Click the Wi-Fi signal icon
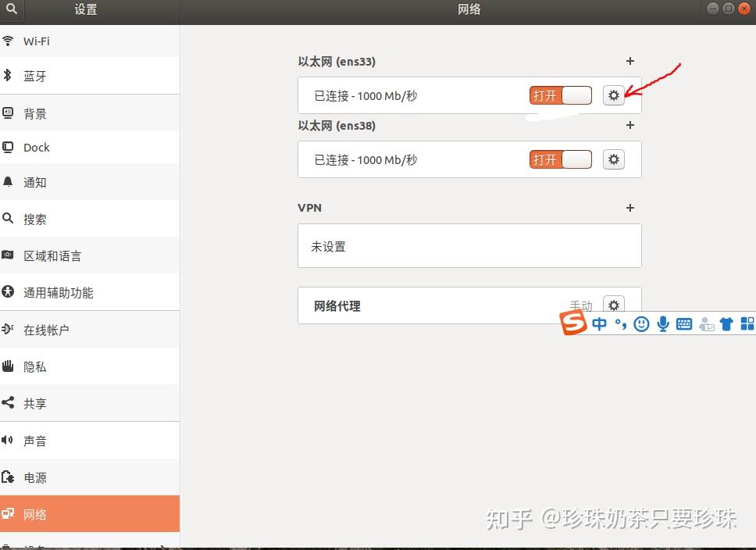 7,41
